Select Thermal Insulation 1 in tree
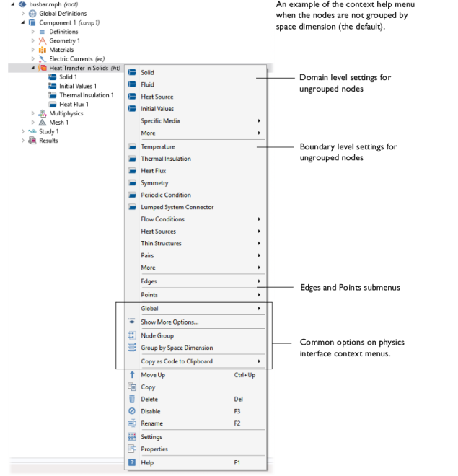This screenshot has width=458, height=476. pos(86,95)
